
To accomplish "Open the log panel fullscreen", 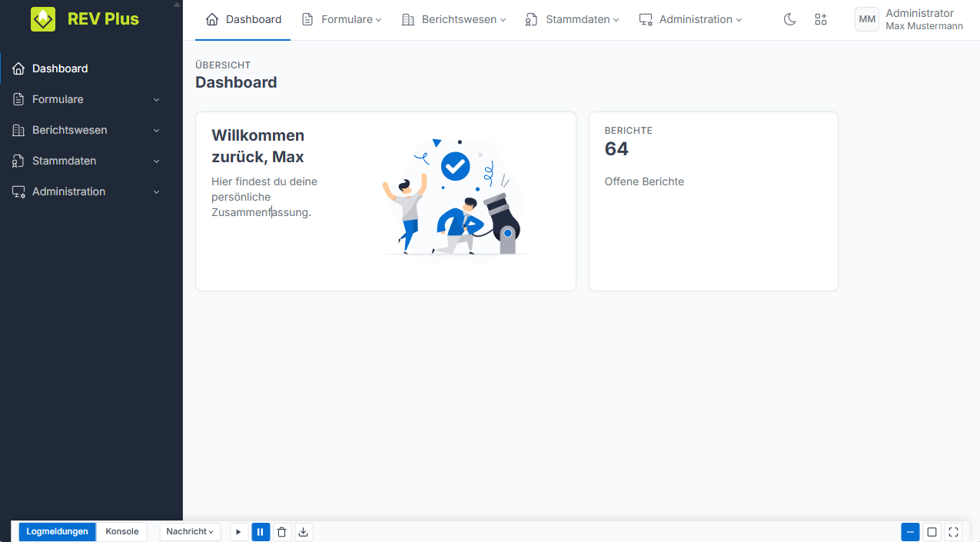I will click(953, 532).
